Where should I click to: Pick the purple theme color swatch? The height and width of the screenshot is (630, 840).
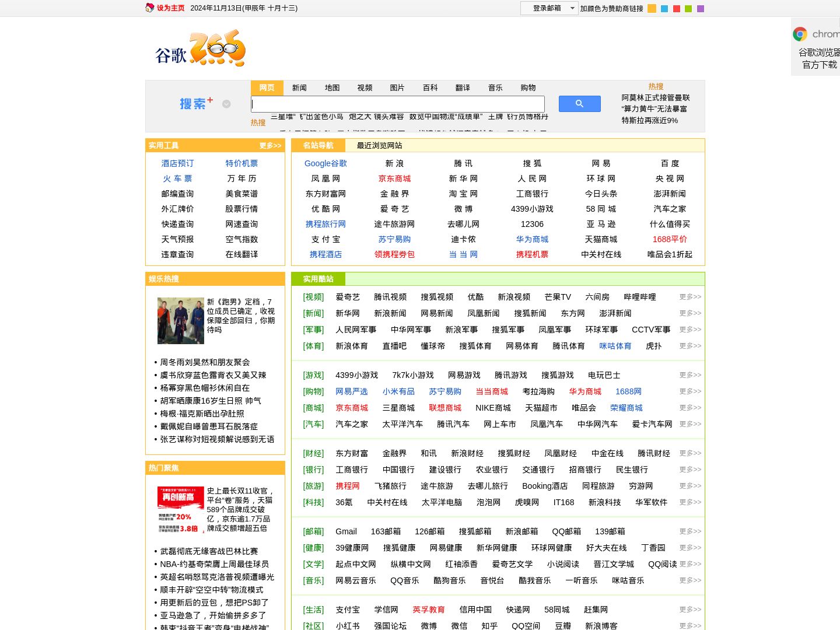pos(701,9)
